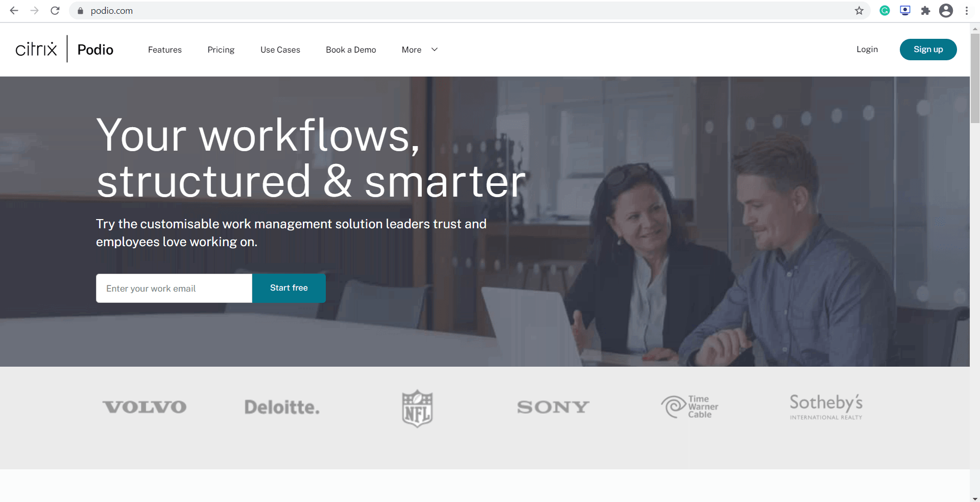Open the Chrome three-dot menu
Image resolution: width=980 pixels, height=502 pixels.
[x=966, y=11]
